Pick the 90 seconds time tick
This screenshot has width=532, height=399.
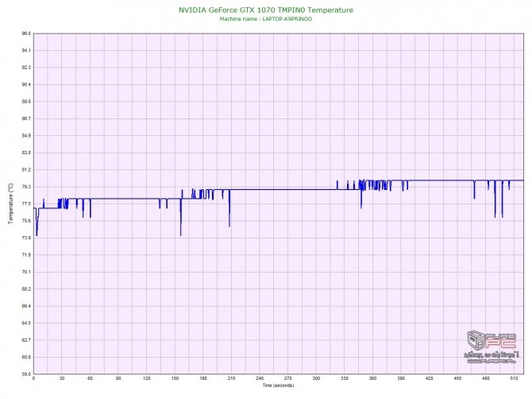[x=118, y=378]
